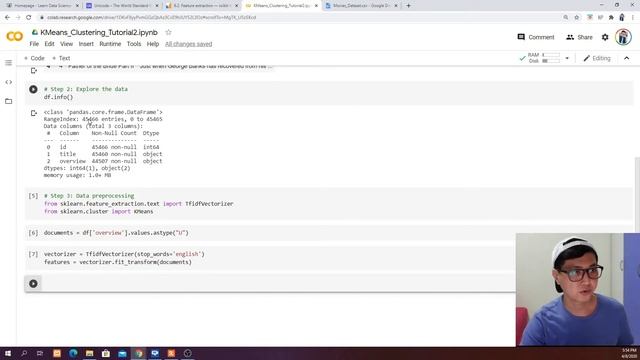Open the Help menu

(153, 44)
